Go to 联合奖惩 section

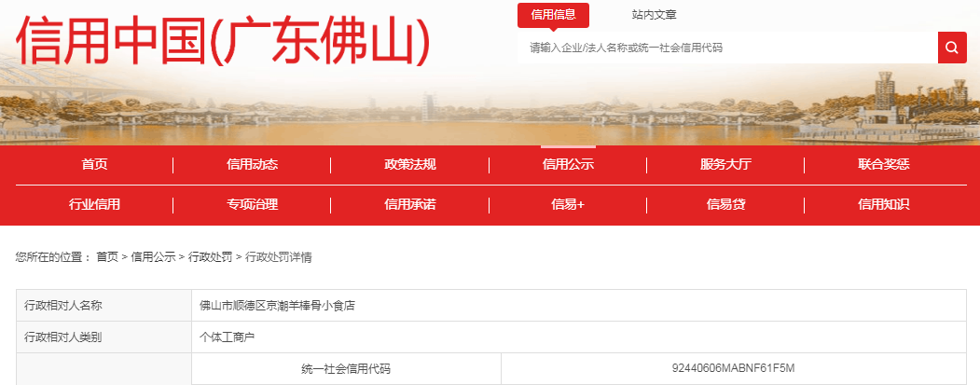coord(884,165)
